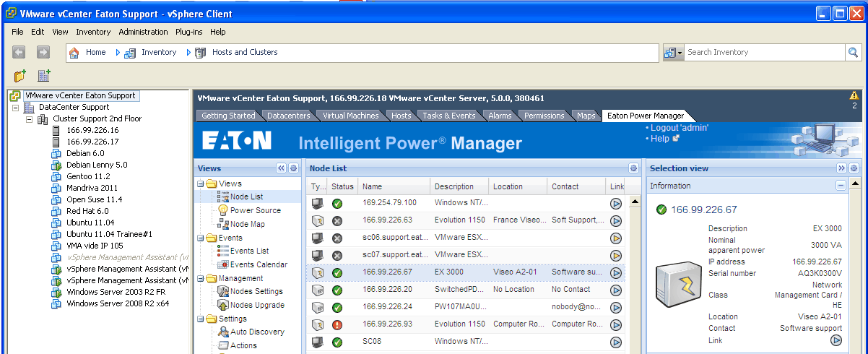Image resolution: width=868 pixels, height=354 pixels.
Task: Collapse the Management folder in tree
Action: (x=200, y=278)
